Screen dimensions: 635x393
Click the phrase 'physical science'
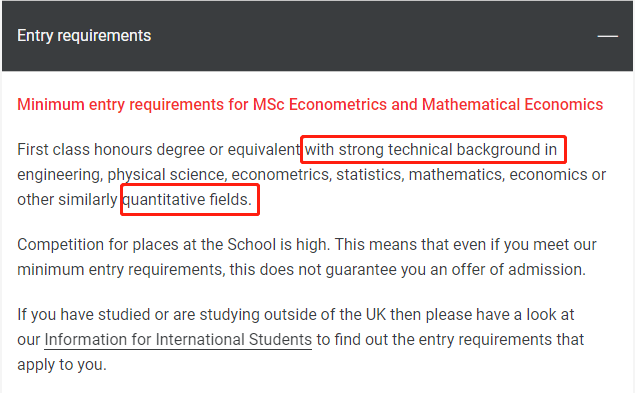click(166, 175)
